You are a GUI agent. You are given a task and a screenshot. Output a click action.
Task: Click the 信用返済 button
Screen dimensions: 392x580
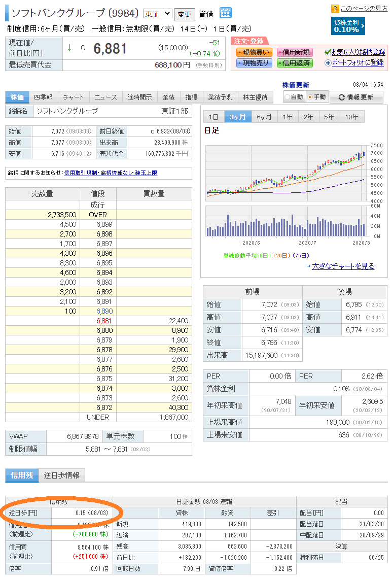(x=295, y=63)
